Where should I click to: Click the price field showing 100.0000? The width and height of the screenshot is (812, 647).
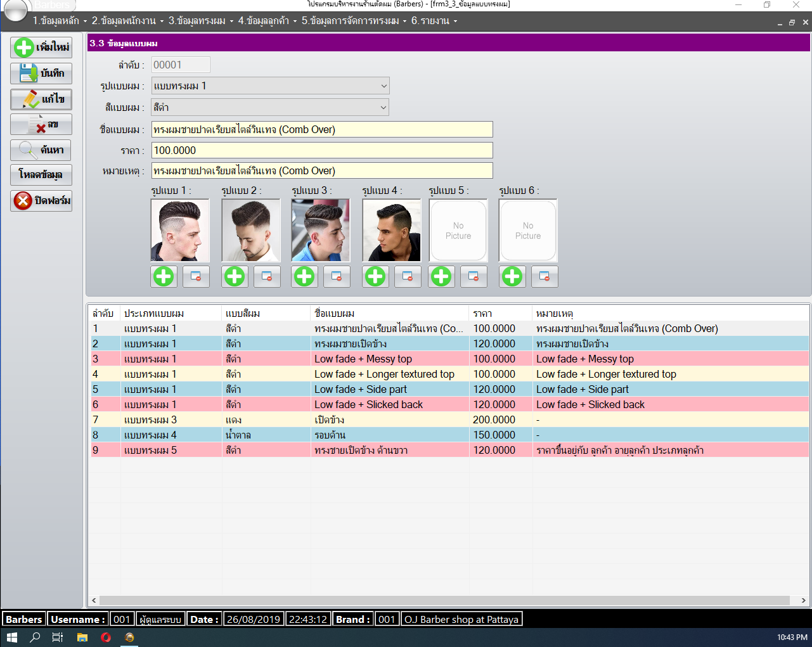pyautogui.click(x=321, y=151)
